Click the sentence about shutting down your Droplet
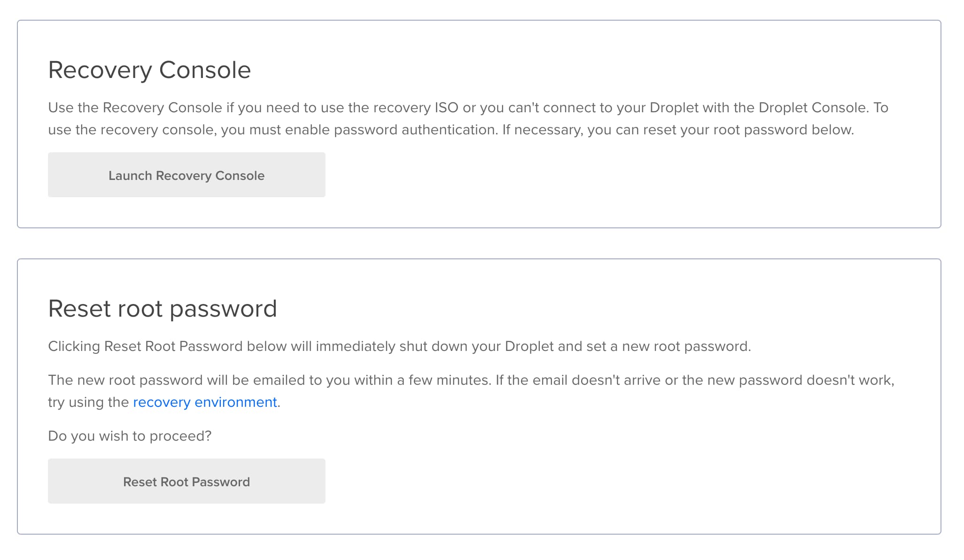This screenshot has height=560, width=964. 399,346
